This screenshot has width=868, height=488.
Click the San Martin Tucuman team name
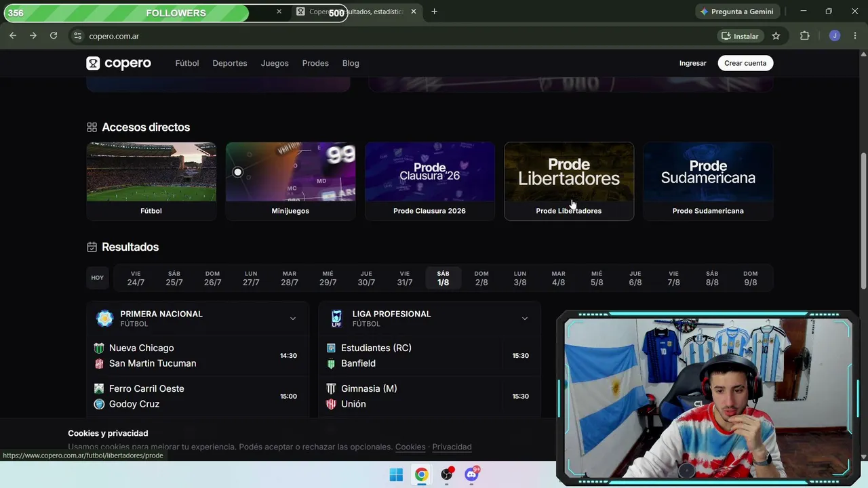tap(153, 364)
